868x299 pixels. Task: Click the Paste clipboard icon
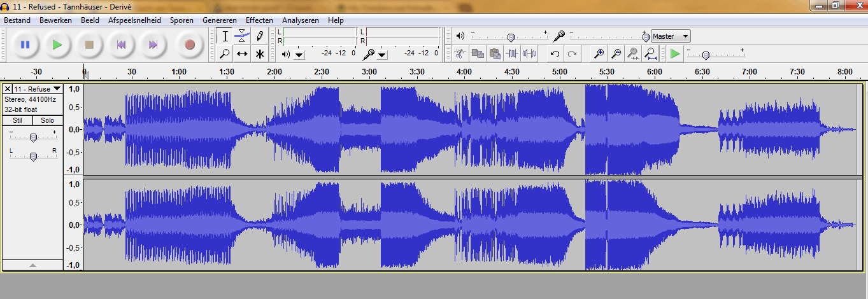[495, 54]
